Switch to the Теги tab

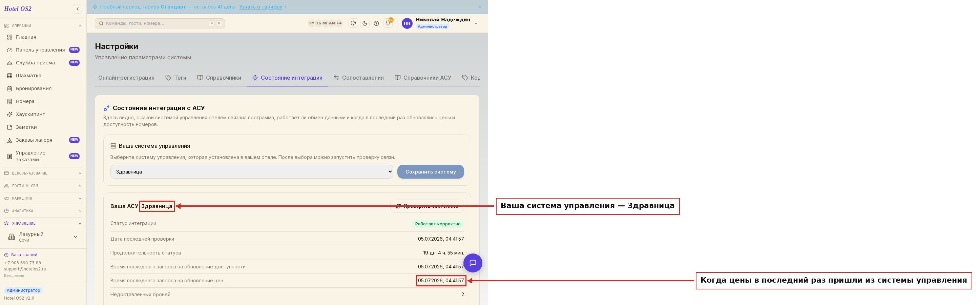[176, 78]
